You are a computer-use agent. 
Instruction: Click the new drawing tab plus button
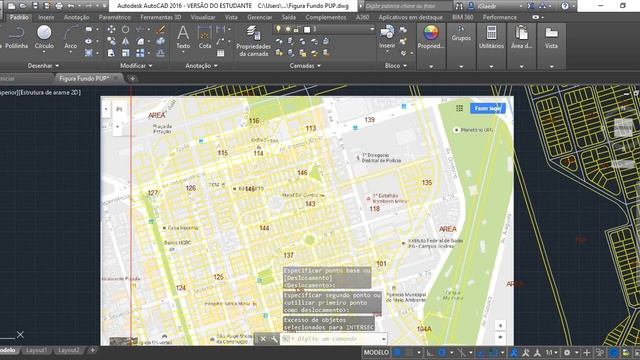132,78
